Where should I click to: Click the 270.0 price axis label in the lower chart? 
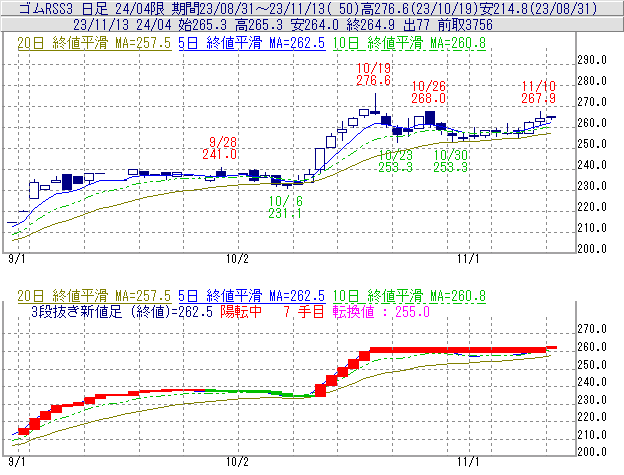pos(592,329)
